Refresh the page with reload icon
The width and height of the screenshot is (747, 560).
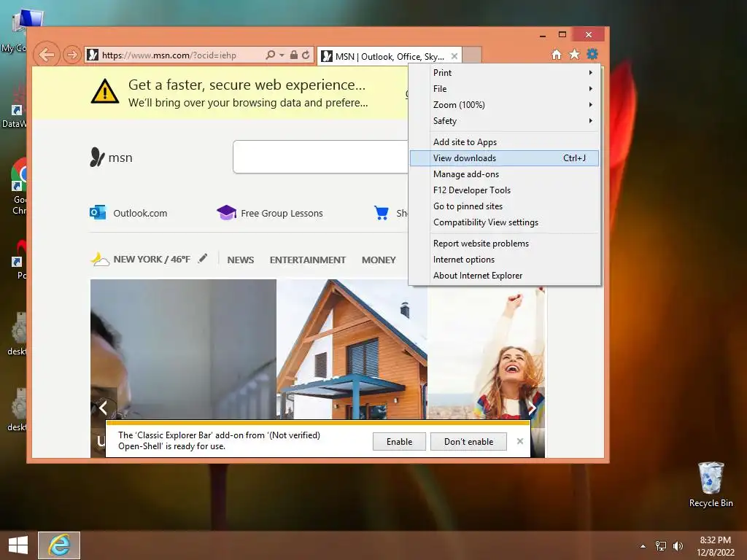click(306, 55)
